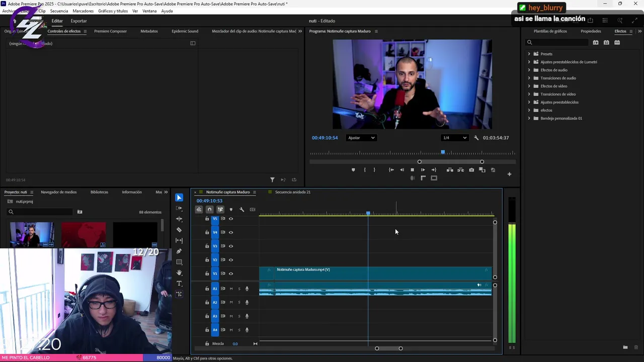
Task: Mark In point in Program monitor
Action: click(x=365, y=170)
